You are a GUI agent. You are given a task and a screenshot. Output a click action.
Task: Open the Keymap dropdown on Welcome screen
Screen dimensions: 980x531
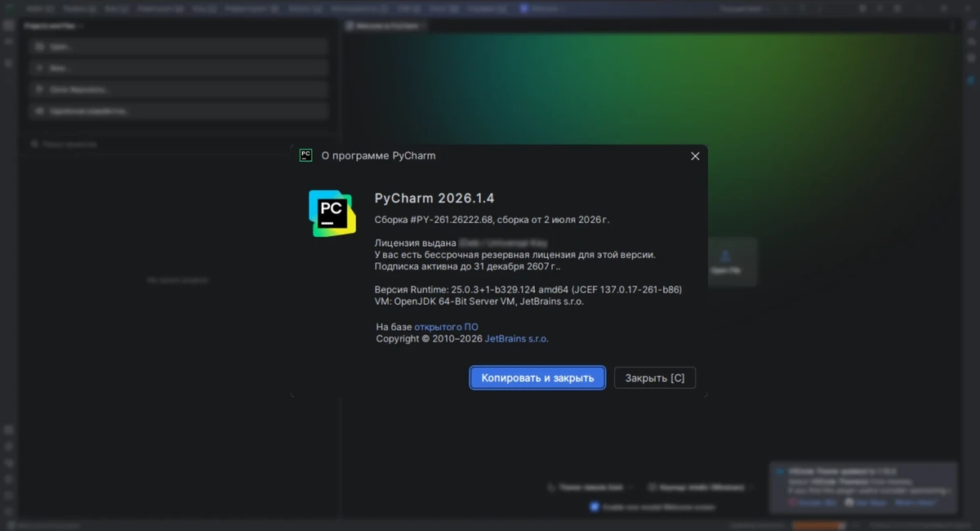pos(701,487)
